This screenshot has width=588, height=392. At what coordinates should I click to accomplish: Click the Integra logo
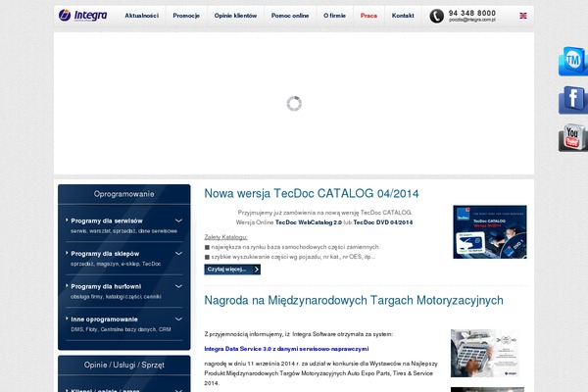coord(83,16)
